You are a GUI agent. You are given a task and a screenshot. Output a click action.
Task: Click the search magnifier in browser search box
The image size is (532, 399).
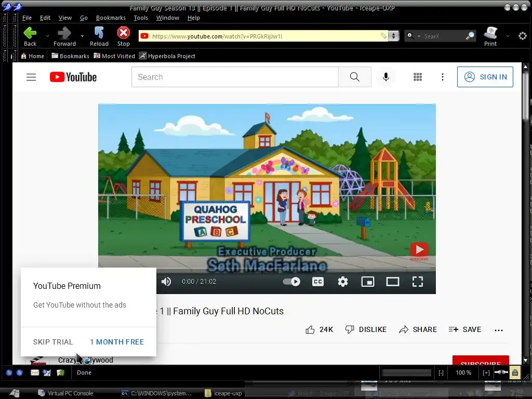470,36
